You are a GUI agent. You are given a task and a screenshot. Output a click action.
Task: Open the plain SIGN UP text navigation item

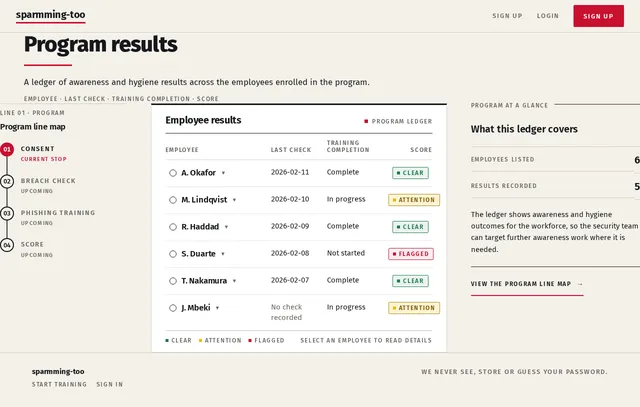coord(507,16)
